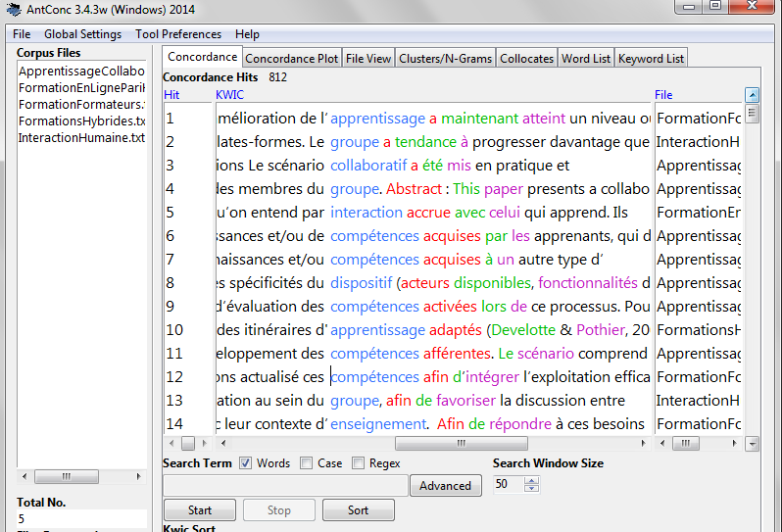Focus the Search Term input field
The width and height of the screenshot is (782, 532).
(x=285, y=486)
